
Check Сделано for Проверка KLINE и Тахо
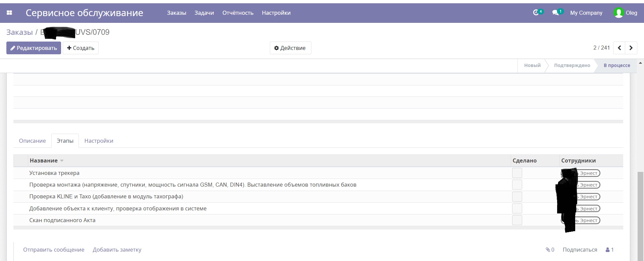coord(517,197)
